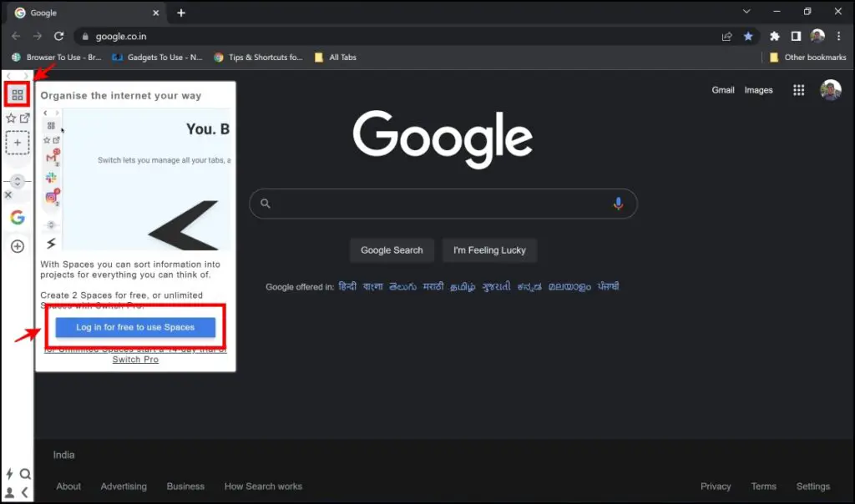Image resolution: width=855 pixels, height=504 pixels.
Task: Open the new Space dashed plus box
Action: click(16, 143)
